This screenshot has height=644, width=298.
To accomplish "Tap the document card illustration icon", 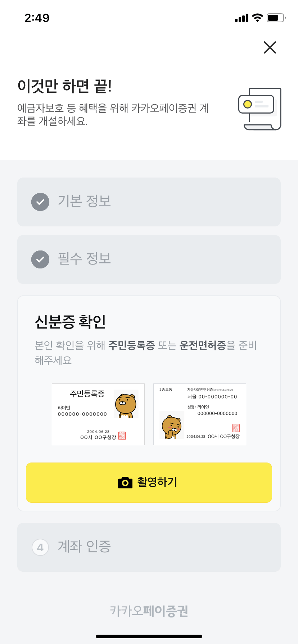I will coord(260,109).
